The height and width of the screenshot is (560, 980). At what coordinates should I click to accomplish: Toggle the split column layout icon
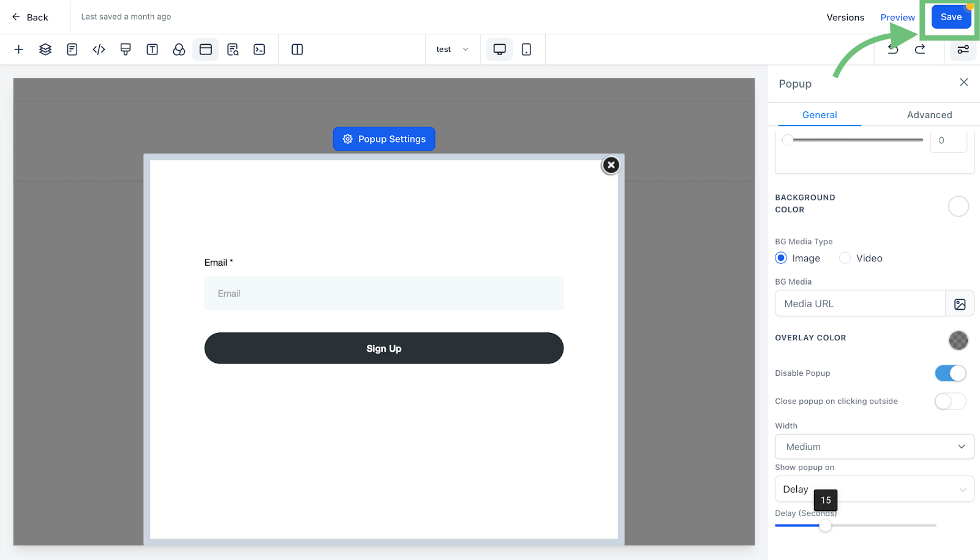297,50
